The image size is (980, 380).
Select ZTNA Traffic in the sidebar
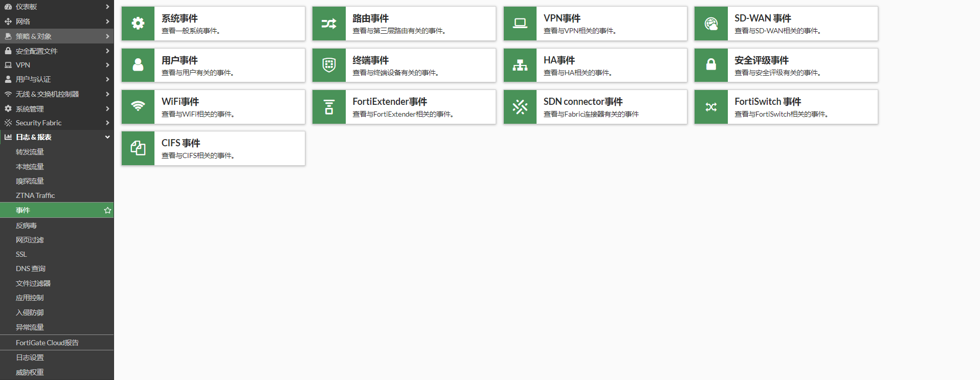(35, 195)
